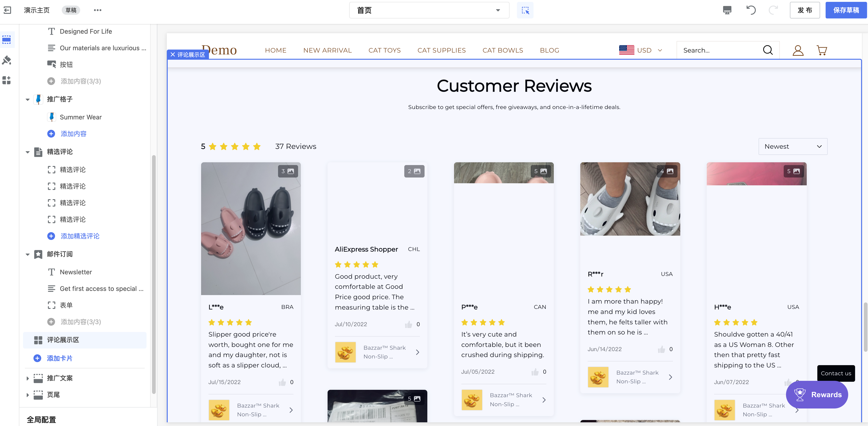The width and height of the screenshot is (868, 426).
Task: Open the three-dot more options menu
Action: tap(98, 10)
